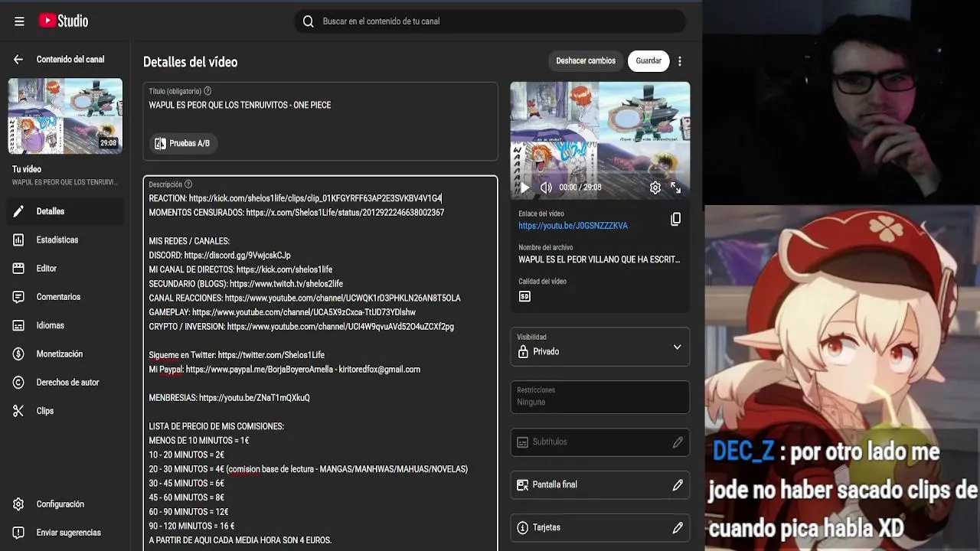980x551 pixels.
Task: Open the youtu.be video link
Action: [x=573, y=226]
